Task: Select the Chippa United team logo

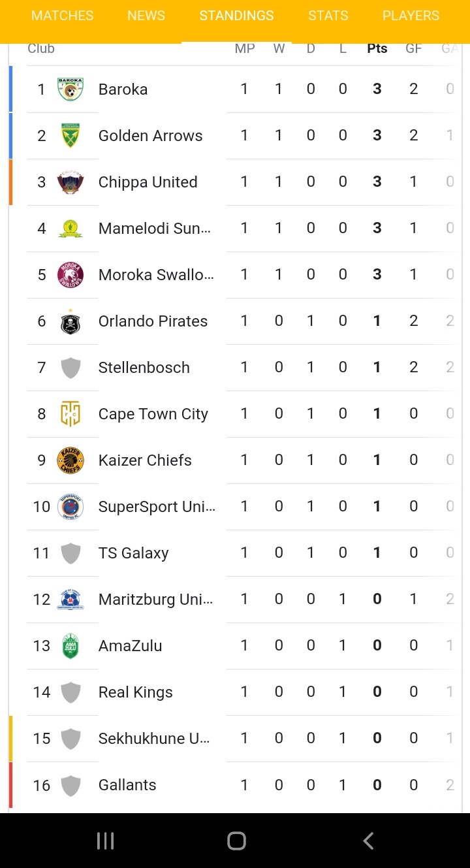Action: 70,182
